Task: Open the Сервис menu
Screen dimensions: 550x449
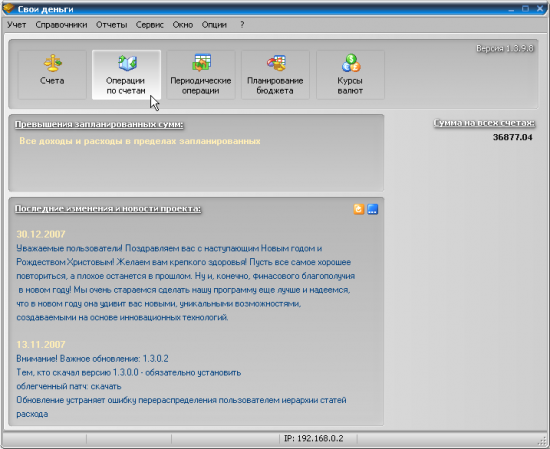Action: pos(150,25)
